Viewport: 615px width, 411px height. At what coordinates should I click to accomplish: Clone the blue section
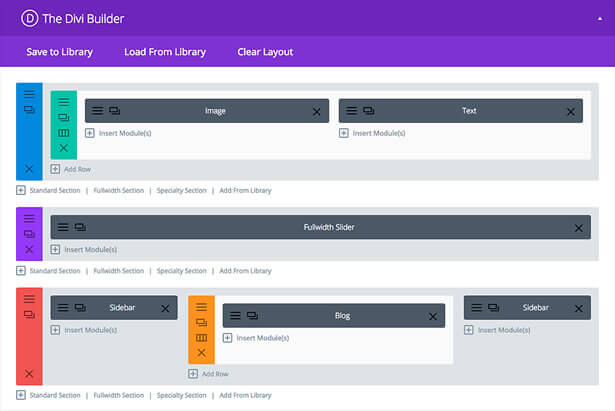coord(29,109)
